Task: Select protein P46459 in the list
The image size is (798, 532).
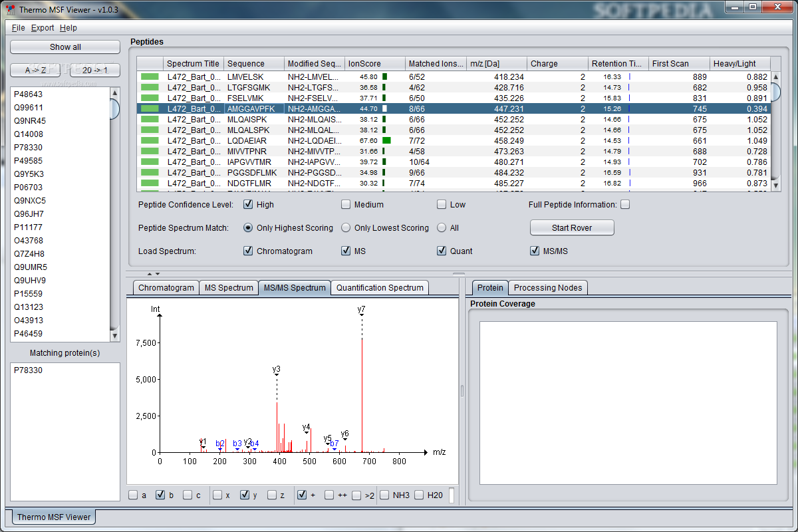Action: coord(60,334)
